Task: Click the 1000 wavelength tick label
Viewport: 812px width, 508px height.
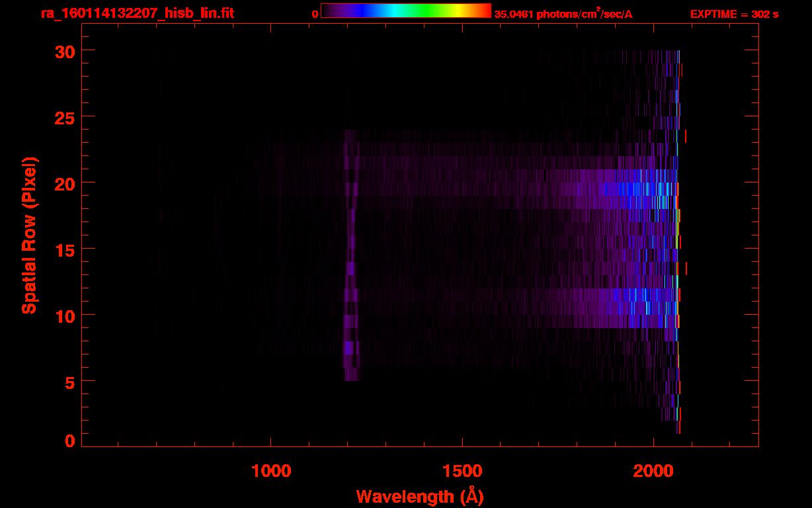Action: pyautogui.click(x=271, y=470)
